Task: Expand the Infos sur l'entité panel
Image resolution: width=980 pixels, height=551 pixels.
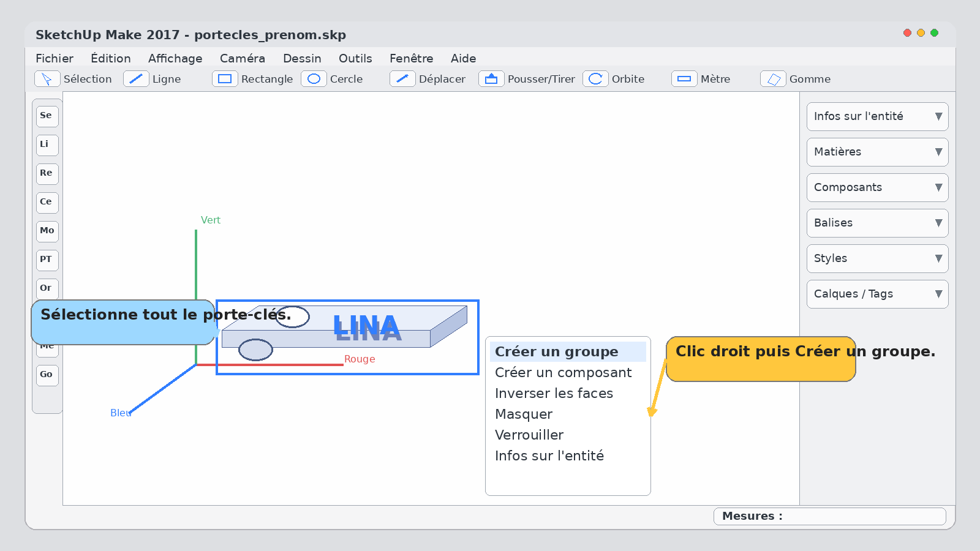Action: tap(877, 116)
